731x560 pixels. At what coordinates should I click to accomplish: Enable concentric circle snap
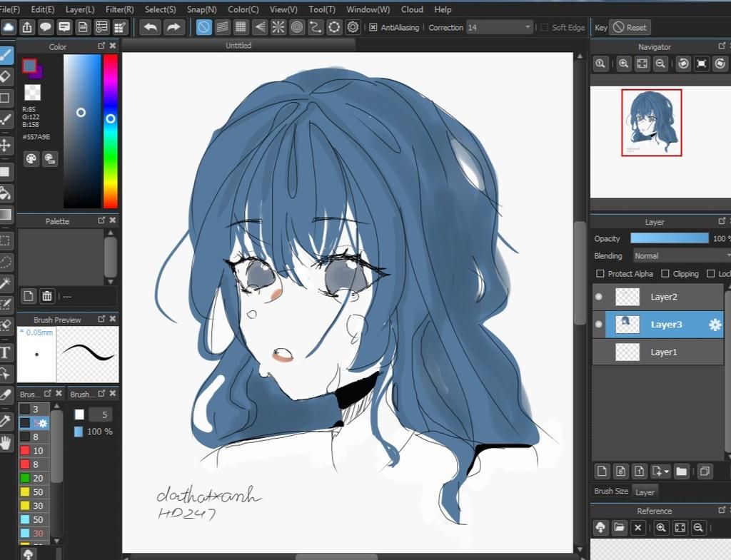coord(297,28)
